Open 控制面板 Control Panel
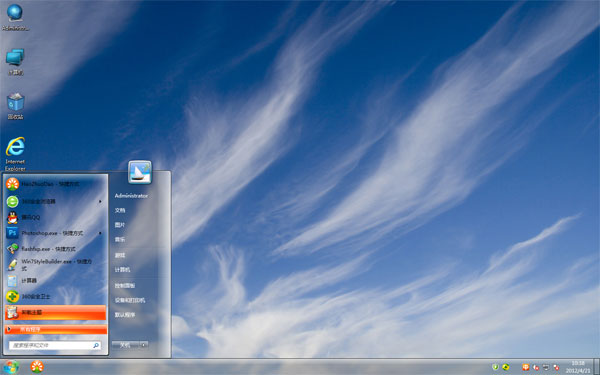This screenshot has width=600, height=375. pos(125,285)
